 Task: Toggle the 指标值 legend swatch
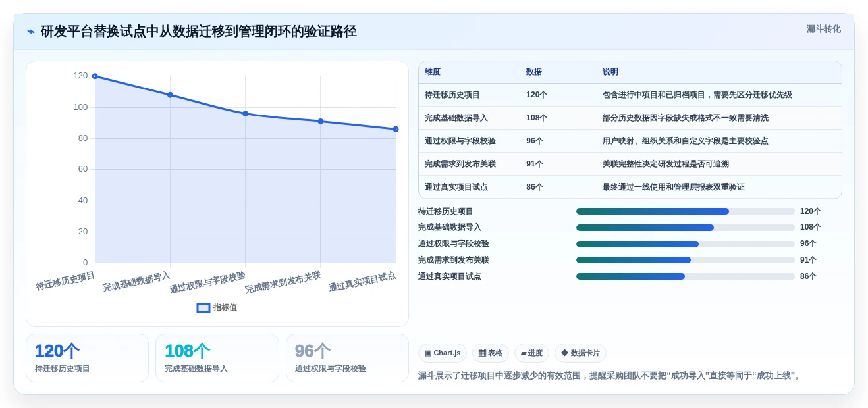(203, 307)
